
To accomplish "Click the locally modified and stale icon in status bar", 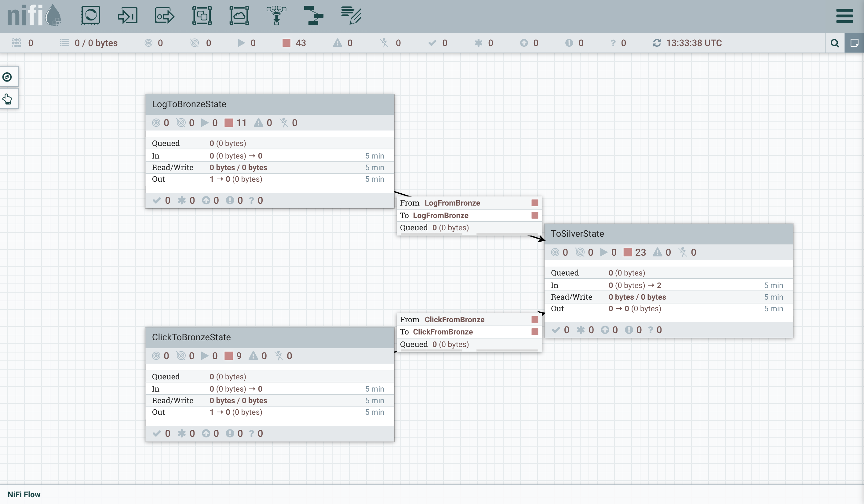I will [569, 43].
